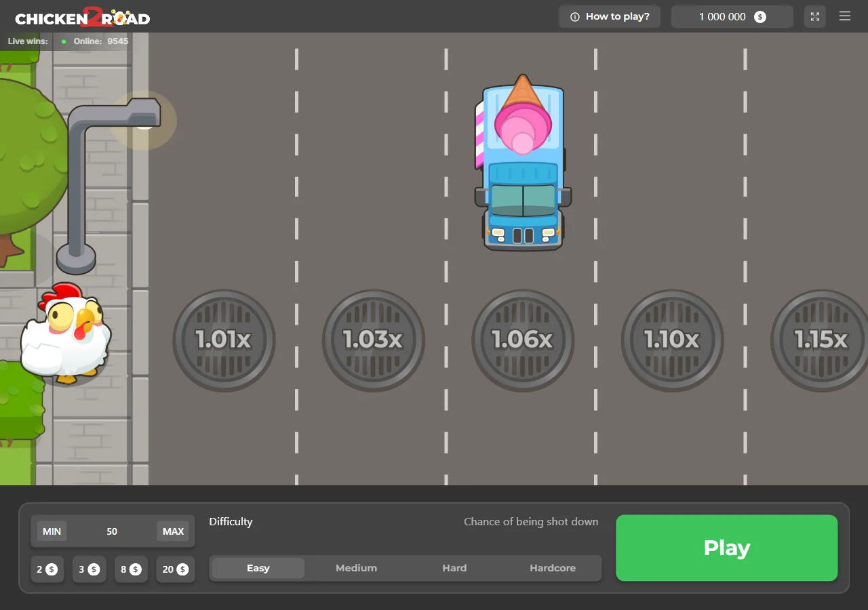
Task: Click the Chicken Road 2 logo
Action: coord(82,17)
